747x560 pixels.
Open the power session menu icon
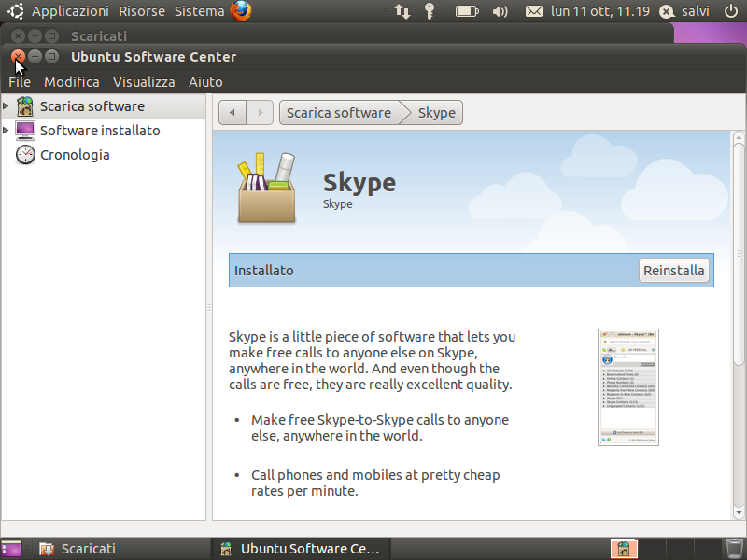coord(731,11)
